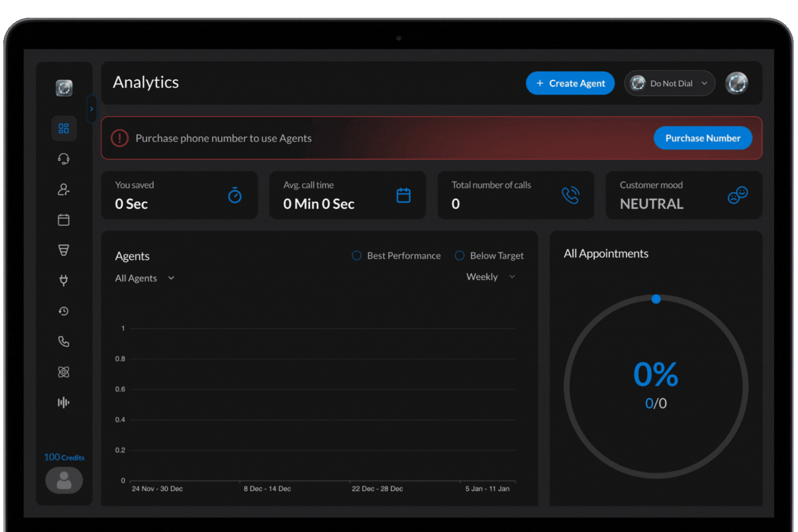Select the Best Performance radio option
Screen dimensions: 798x532
coord(356,256)
